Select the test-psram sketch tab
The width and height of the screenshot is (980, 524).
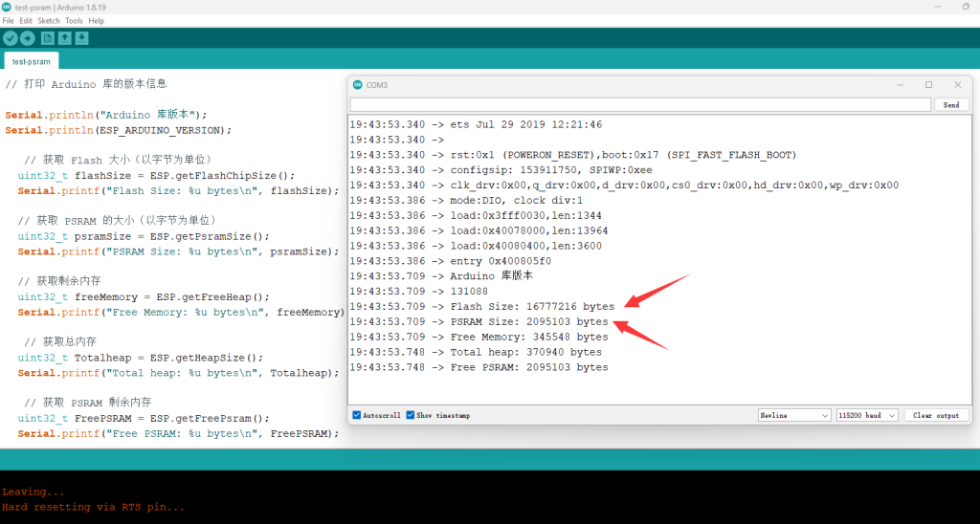(x=32, y=61)
